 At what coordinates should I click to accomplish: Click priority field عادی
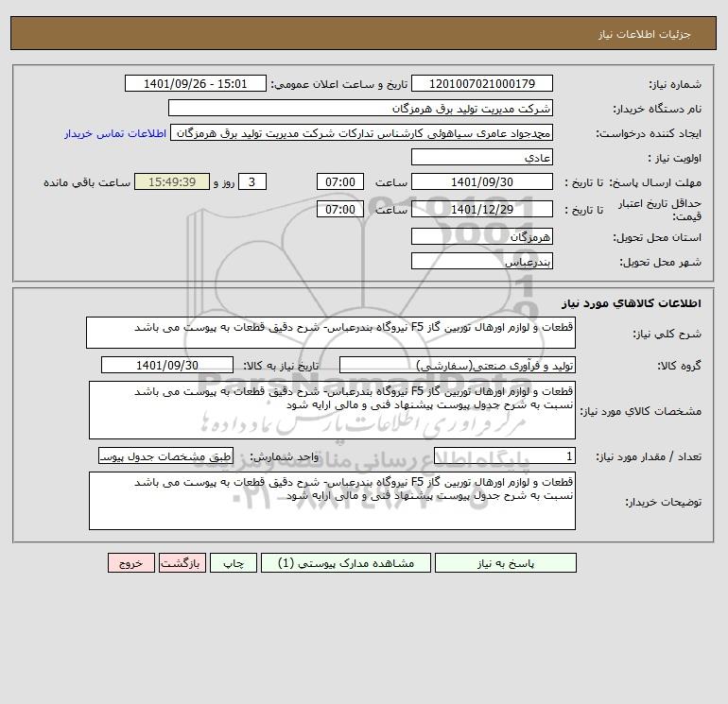(482, 157)
